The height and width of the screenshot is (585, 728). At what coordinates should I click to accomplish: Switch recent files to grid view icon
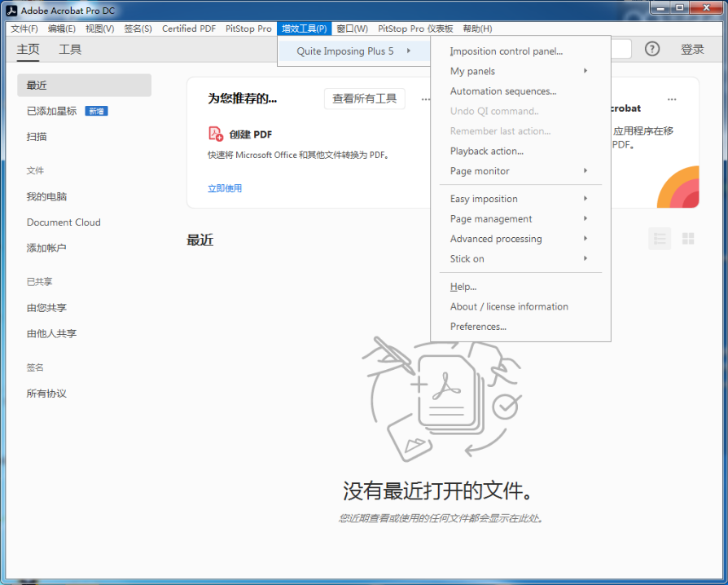(x=686, y=238)
